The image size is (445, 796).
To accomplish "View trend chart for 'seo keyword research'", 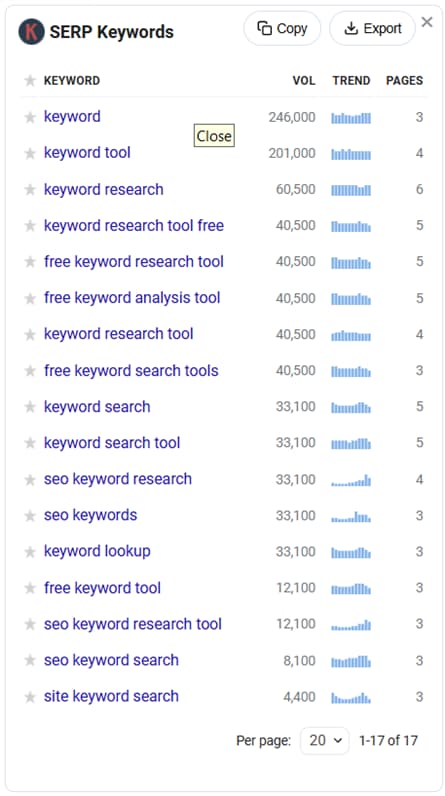I will pos(351,480).
